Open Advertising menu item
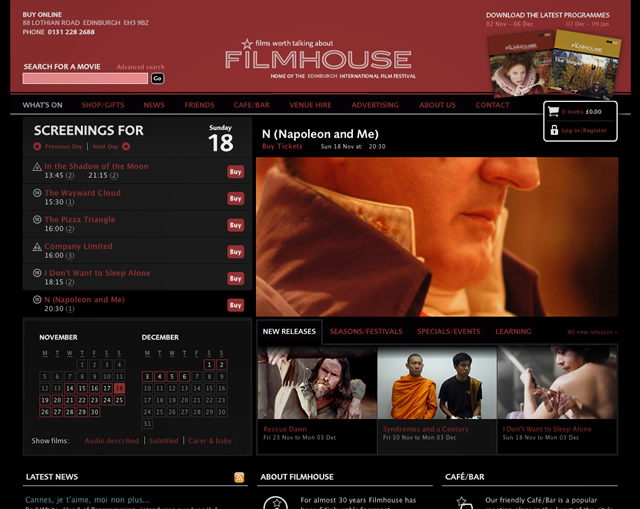This screenshot has height=509, width=640. pos(375,105)
